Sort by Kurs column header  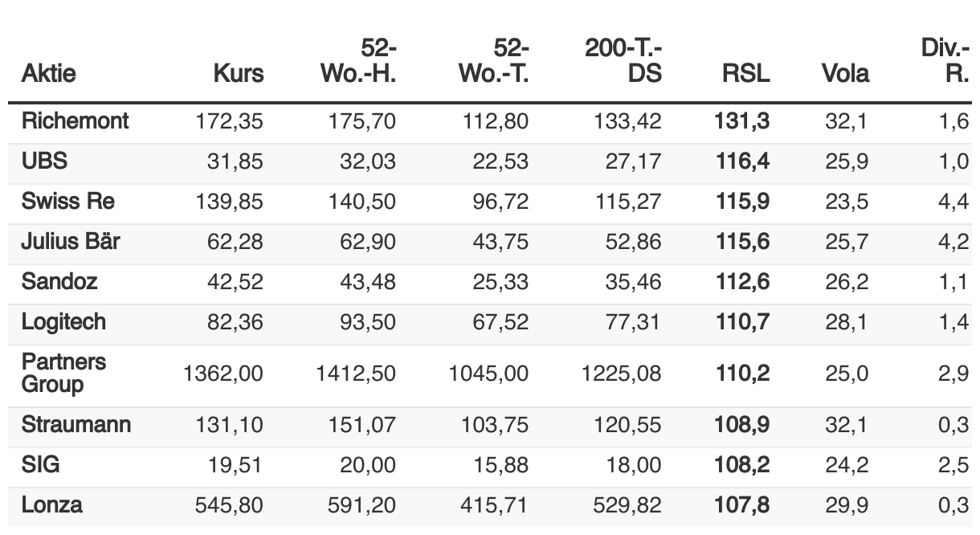238,74
